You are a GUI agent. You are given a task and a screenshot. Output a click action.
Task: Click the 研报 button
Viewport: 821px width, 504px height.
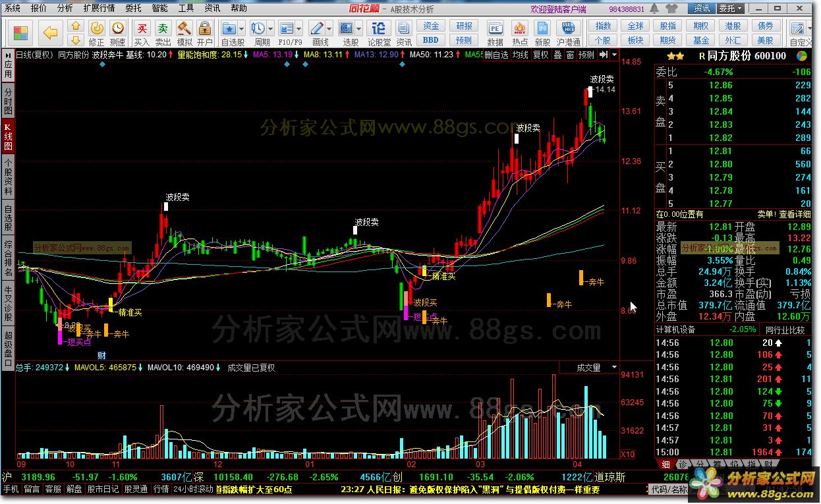(465, 26)
